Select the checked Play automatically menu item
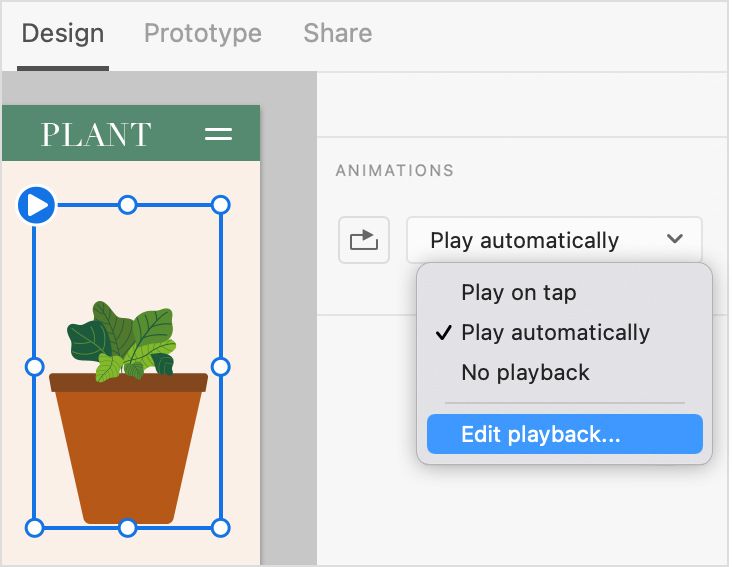This screenshot has width=733, height=567. (x=555, y=333)
